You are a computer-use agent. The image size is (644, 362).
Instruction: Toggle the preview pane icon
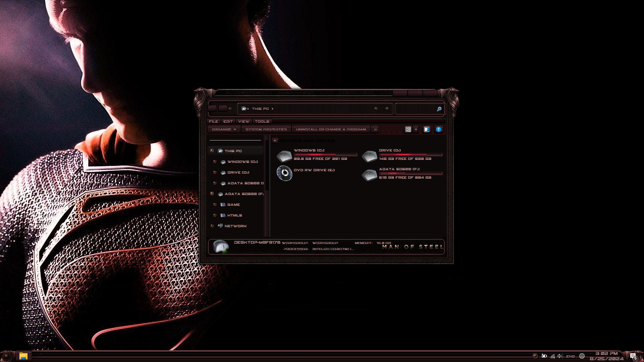click(426, 129)
